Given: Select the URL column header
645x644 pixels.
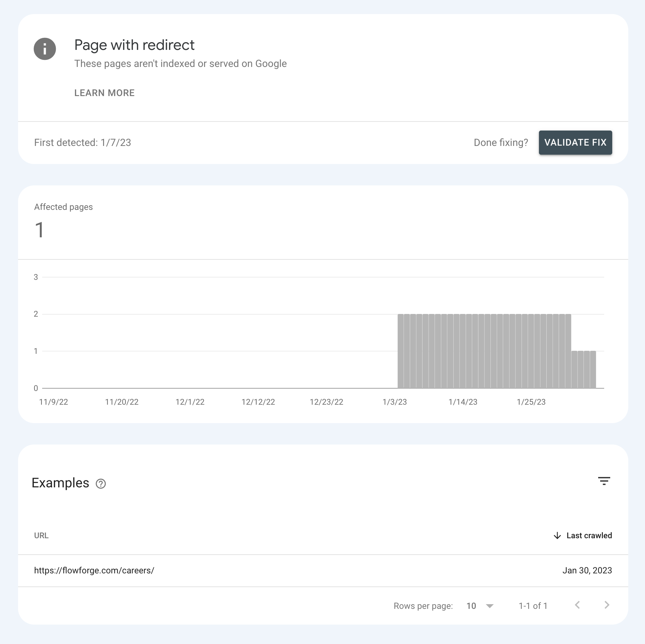Looking at the screenshot, I should coord(41,536).
